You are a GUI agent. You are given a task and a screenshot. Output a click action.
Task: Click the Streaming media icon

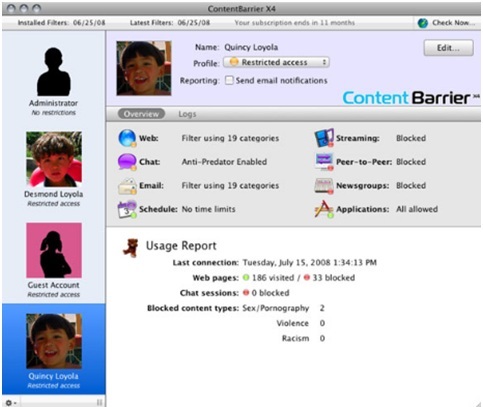tap(324, 138)
